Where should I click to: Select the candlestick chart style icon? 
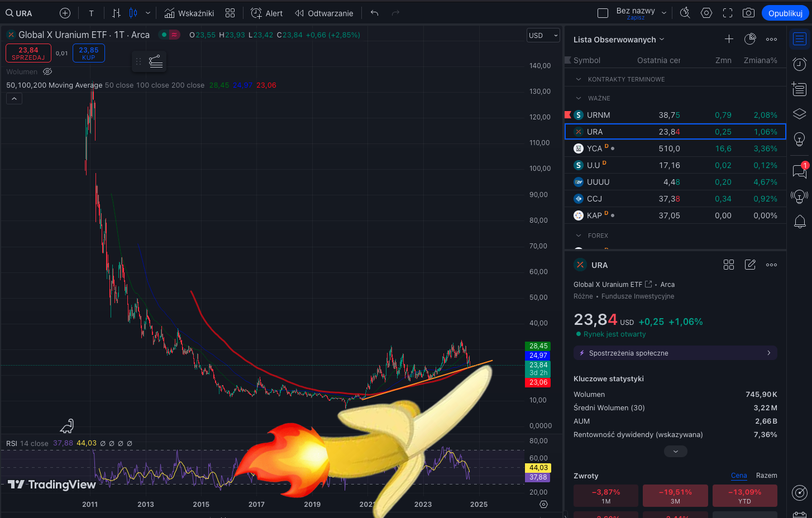pyautogui.click(x=133, y=13)
